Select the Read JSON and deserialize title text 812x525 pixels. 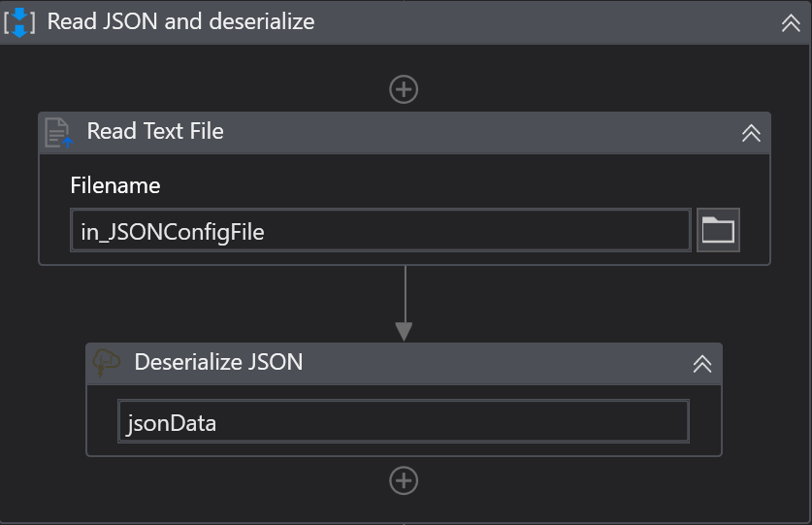[180, 21]
